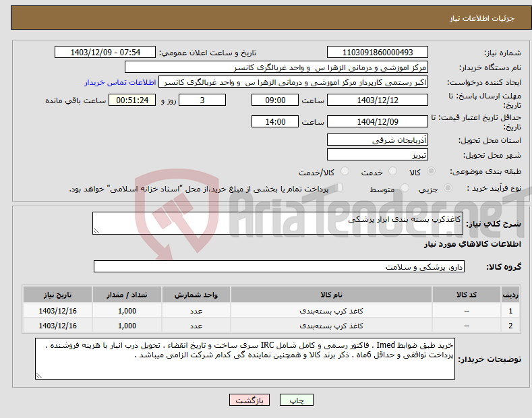This screenshot has height=418, width=532.
Task: Click the کد کالا column header
Action: pyautogui.click(x=467, y=295)
